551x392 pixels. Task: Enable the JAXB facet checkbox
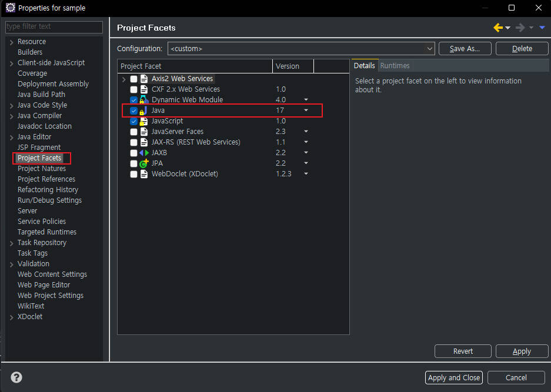click(133, 153)
